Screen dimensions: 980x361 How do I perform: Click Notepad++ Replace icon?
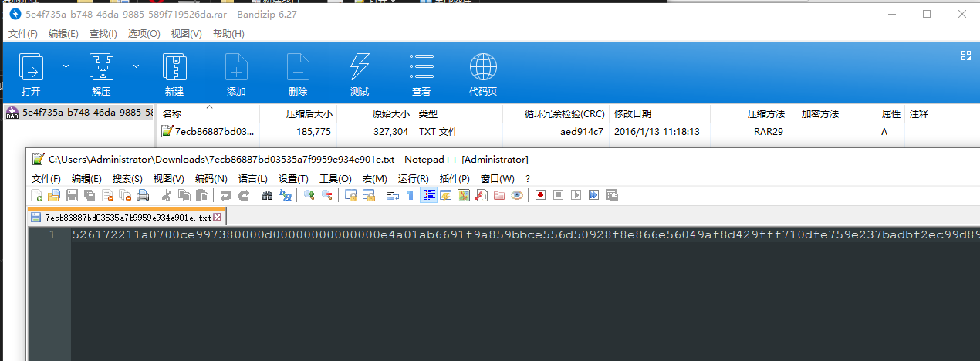pos(286,195)
